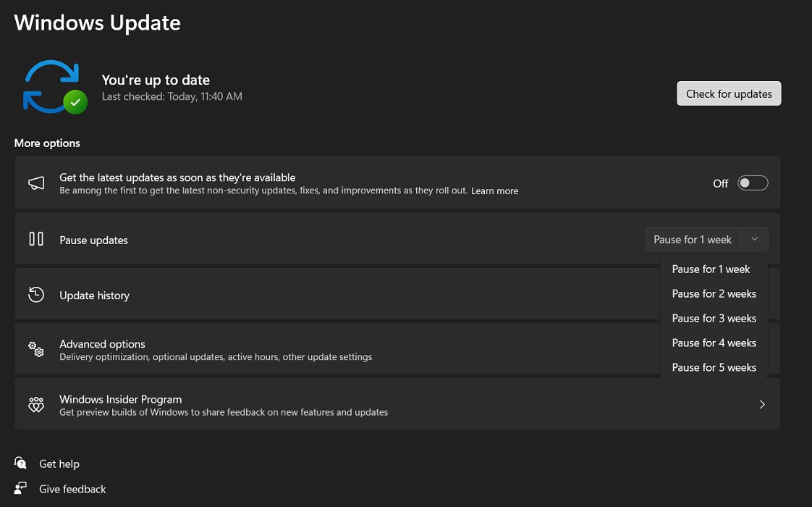The image size is (812, 507).
Task: Click the megaphone icon for latest updates
Action: (36, 183)
